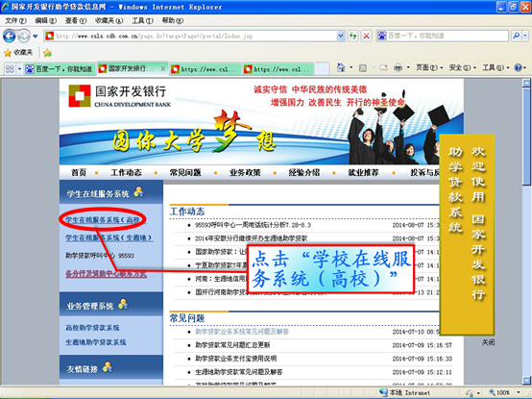This screenshot has width=532, height=399.
Task: Switch to the 百度一下,你就知道 tab
Action: pyautogui.click(x=60, y=69)
